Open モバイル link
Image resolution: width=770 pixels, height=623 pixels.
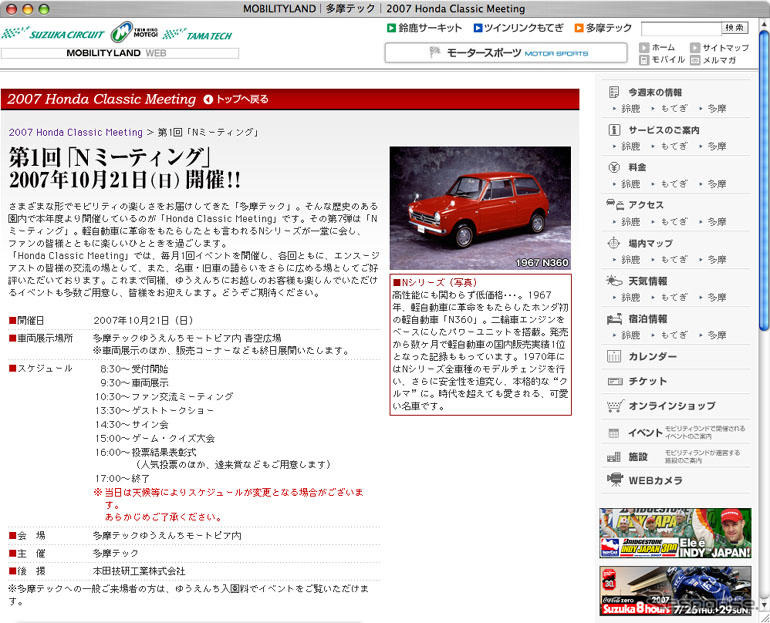click(662, 60)
